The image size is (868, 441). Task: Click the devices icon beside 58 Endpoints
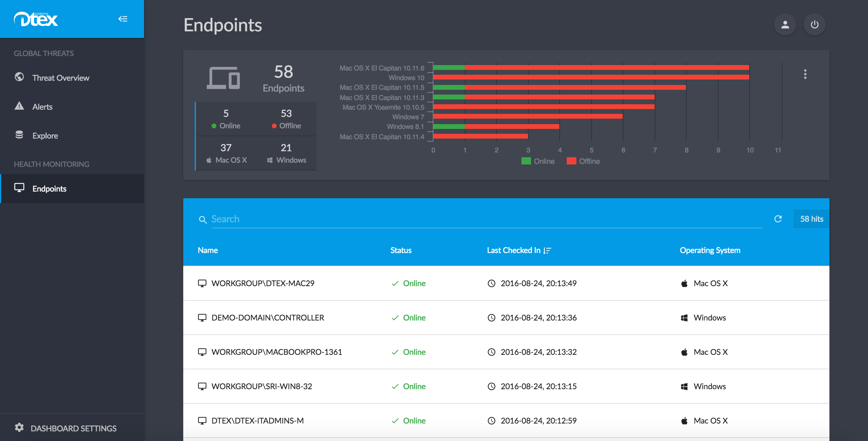point(223,78)
